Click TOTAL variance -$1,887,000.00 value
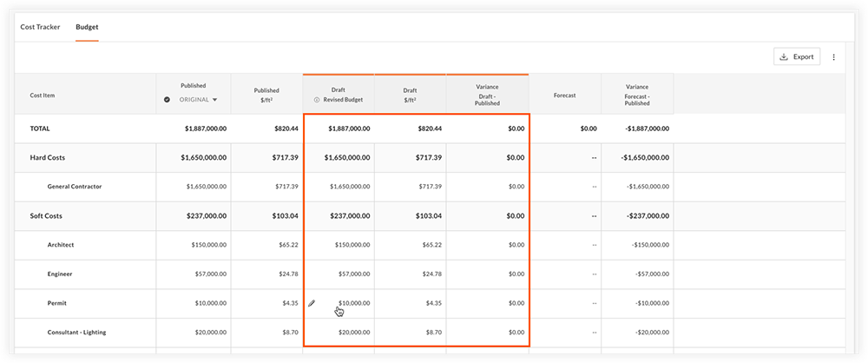Image resolution: width=868 pixels, height=363 pixels. click(x=646, y=129)
